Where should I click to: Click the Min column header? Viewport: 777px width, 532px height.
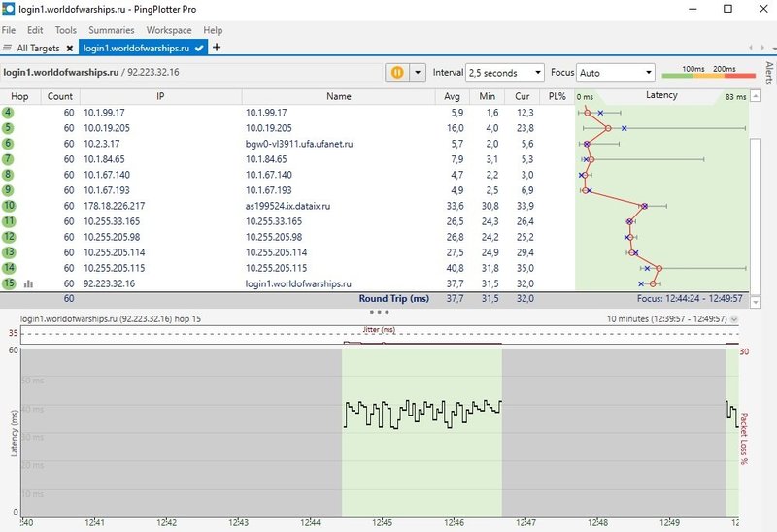(x=488, y=96)
